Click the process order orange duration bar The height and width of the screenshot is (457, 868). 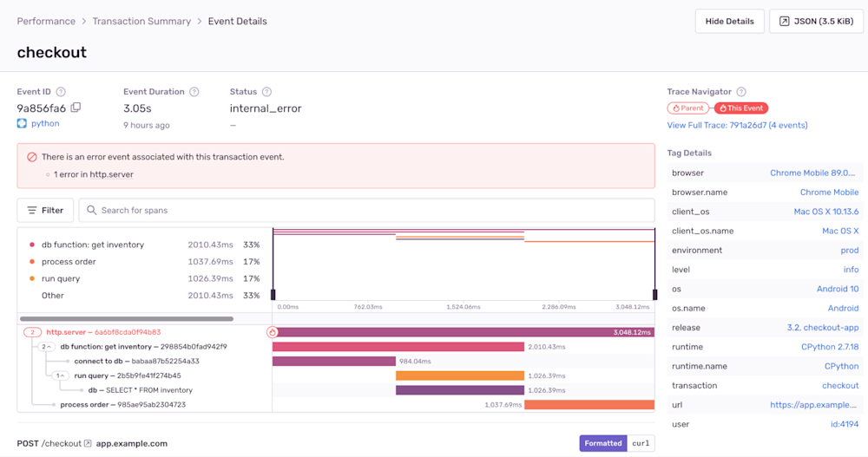tap(589, 404)
